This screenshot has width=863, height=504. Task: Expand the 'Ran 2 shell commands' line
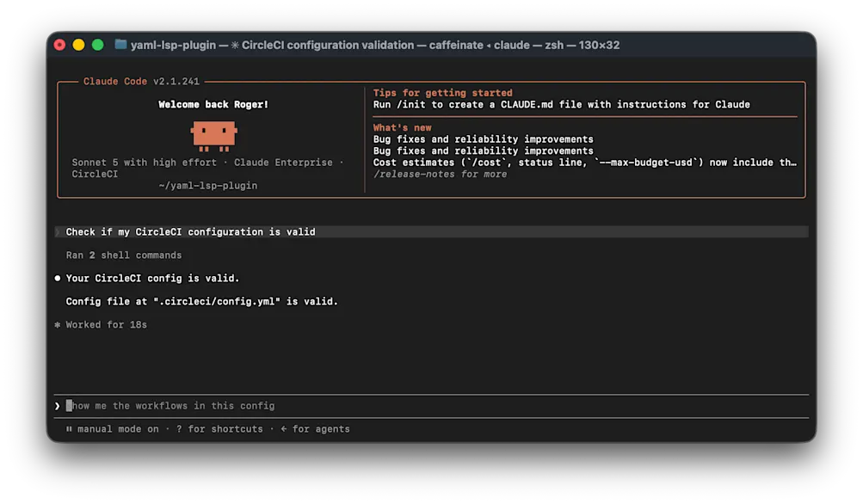(x=124, y=255)
